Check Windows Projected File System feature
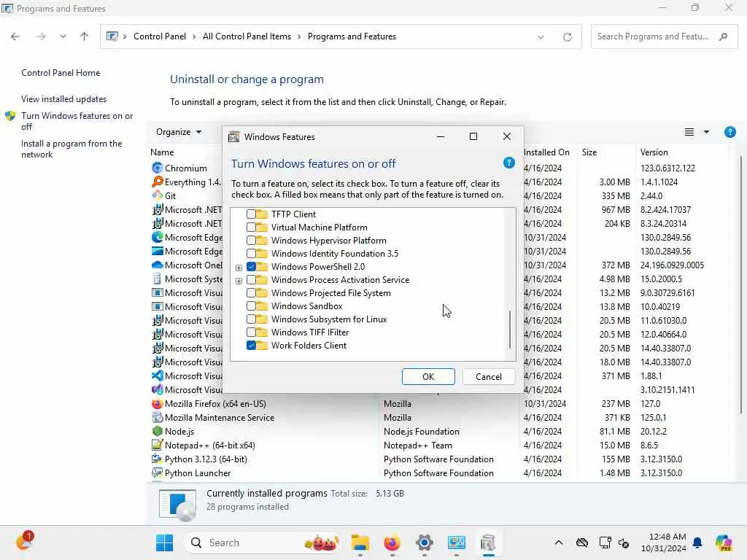Viewport: 747px width, 560px height. pyautogui.click(x=251, y=293)
